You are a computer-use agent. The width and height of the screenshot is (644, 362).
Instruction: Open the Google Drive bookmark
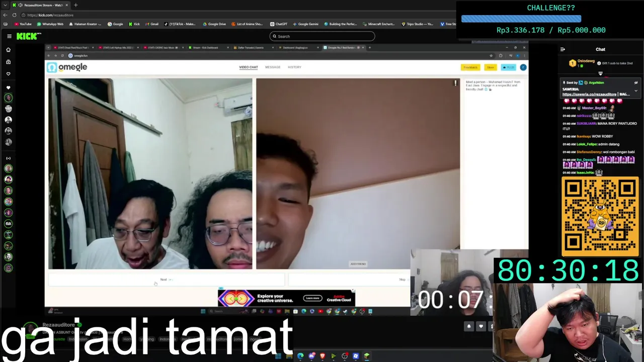[x=215, y=24]
